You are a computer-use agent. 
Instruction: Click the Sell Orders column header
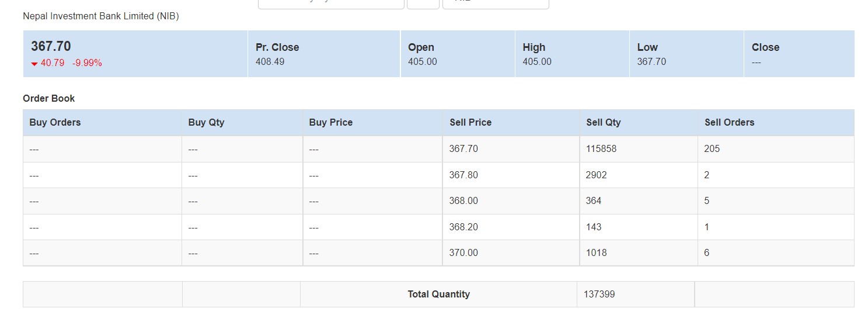[x=729, y=123]
